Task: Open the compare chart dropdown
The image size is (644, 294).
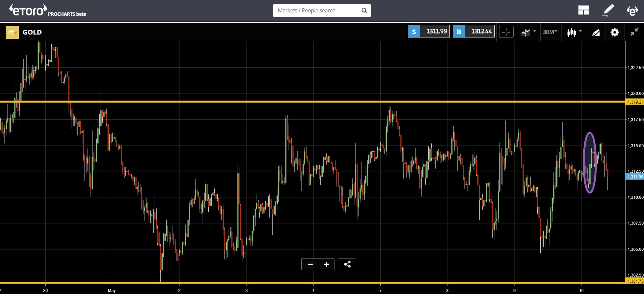Action: (x=529, y=32)
